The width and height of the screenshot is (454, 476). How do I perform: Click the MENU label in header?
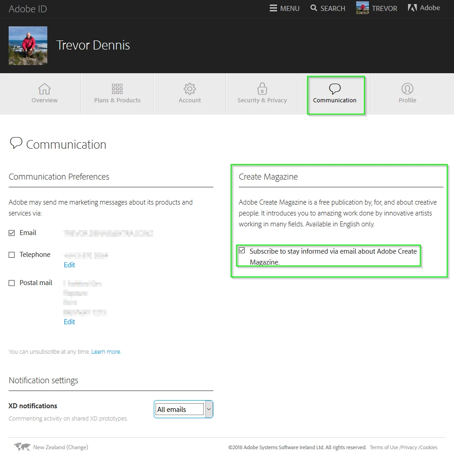point(290,9)
